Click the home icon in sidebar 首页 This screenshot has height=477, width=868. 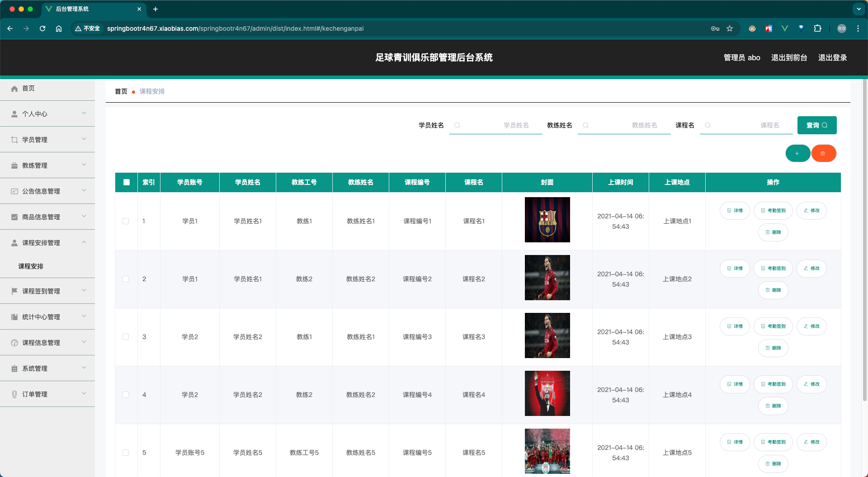14,89
